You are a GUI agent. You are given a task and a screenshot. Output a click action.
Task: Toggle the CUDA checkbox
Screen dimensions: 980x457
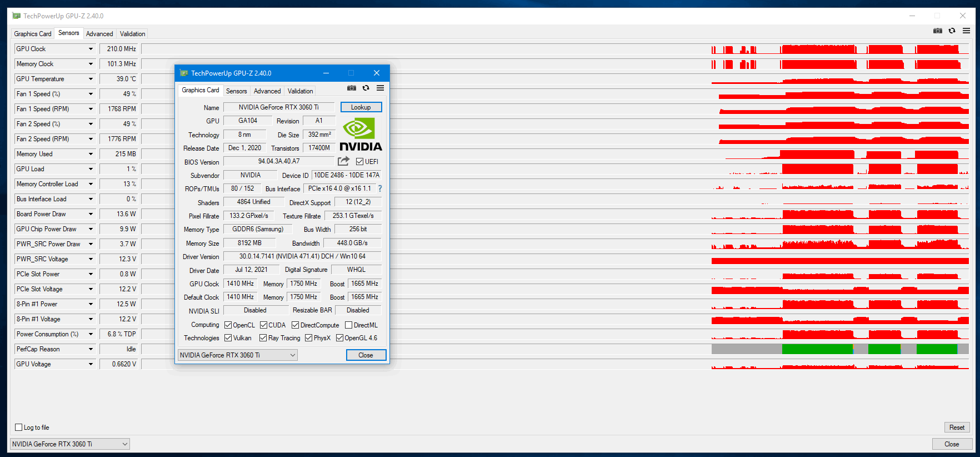coord(263,325)
